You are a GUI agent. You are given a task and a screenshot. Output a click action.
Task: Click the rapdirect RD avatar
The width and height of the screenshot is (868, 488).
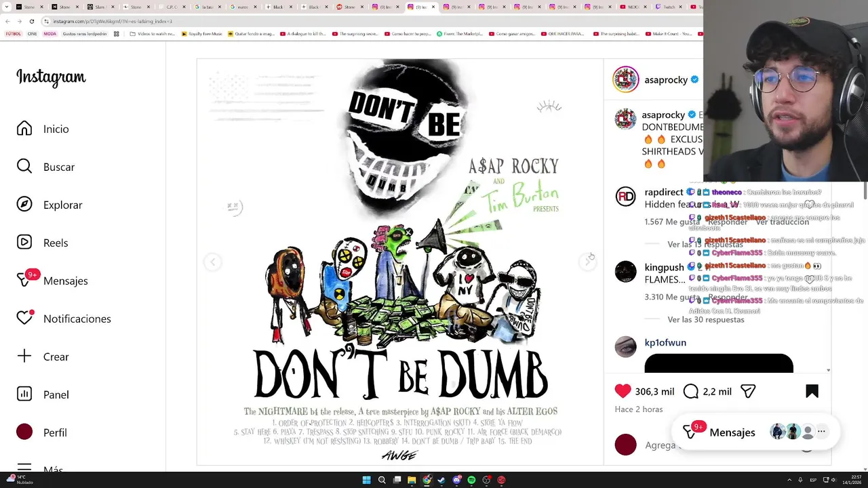(x=625, y=197)
